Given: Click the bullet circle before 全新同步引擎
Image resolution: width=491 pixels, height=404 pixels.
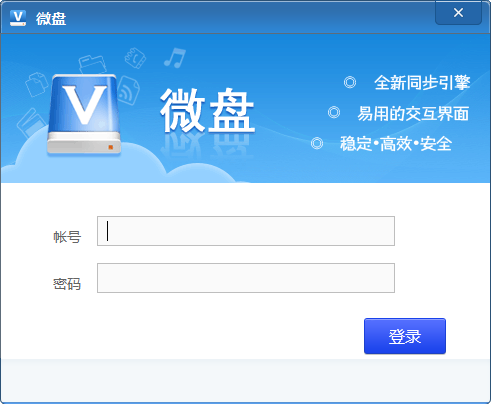Looking at the screenshot, I should (x=350, y=82).
